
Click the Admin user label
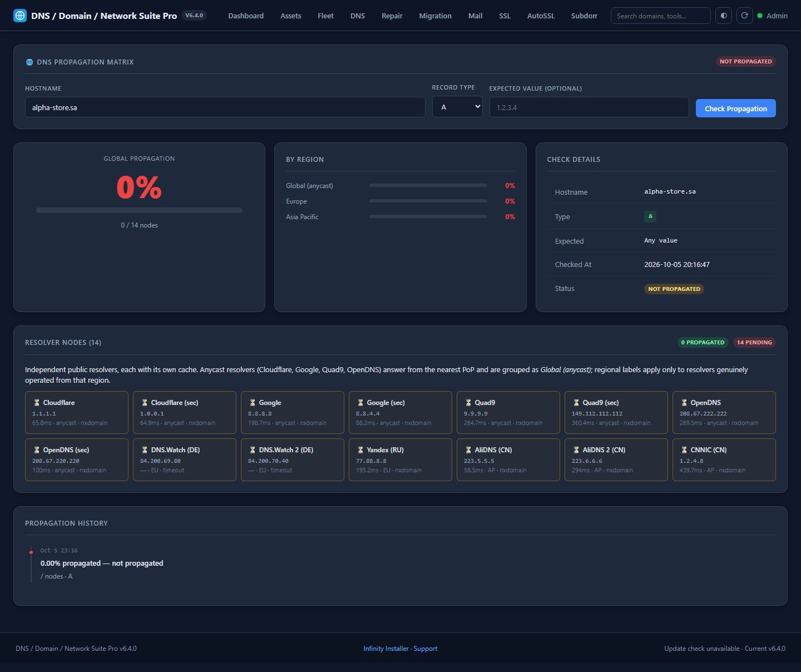tap(777, 16)
